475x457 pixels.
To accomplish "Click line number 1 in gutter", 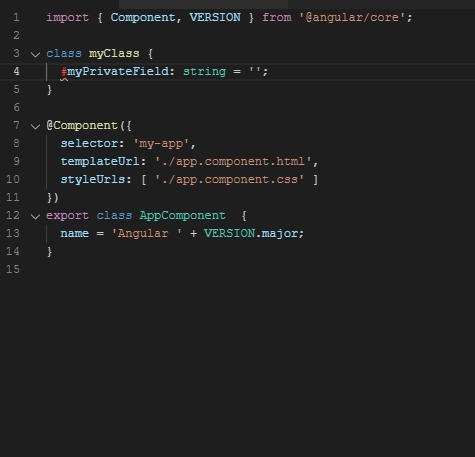I will [x=16, y=17].
